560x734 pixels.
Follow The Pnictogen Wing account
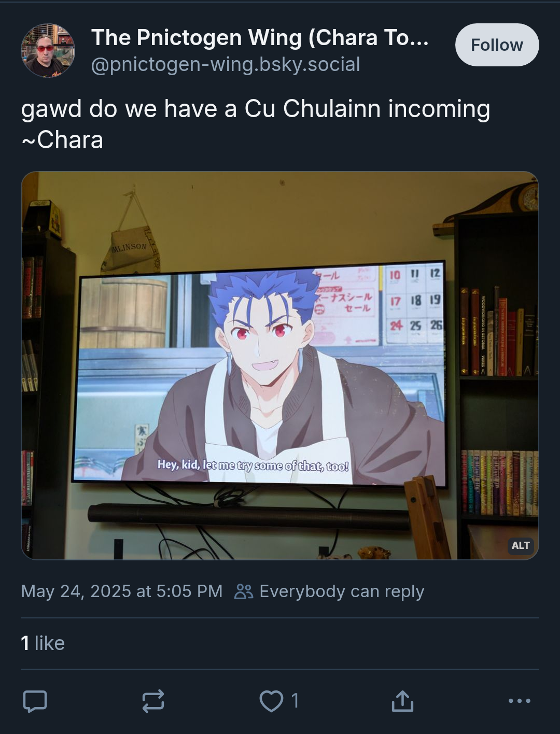pyautogui.click(x=497, y=45)
